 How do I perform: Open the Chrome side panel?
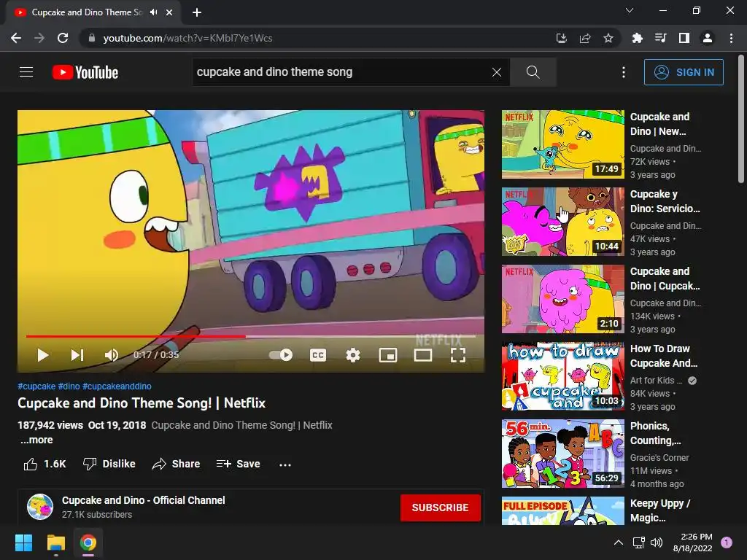pyautogui.click(x=684, y=38)
